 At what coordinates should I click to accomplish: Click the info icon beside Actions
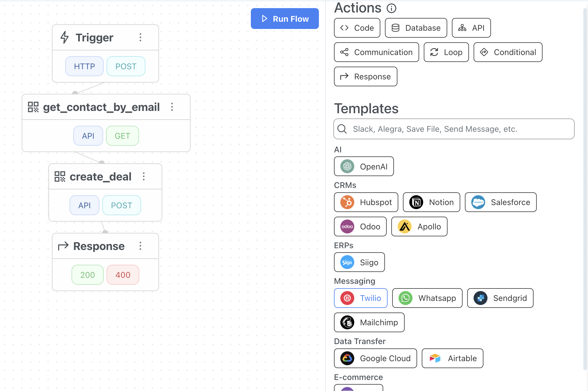tap(391, 8)
